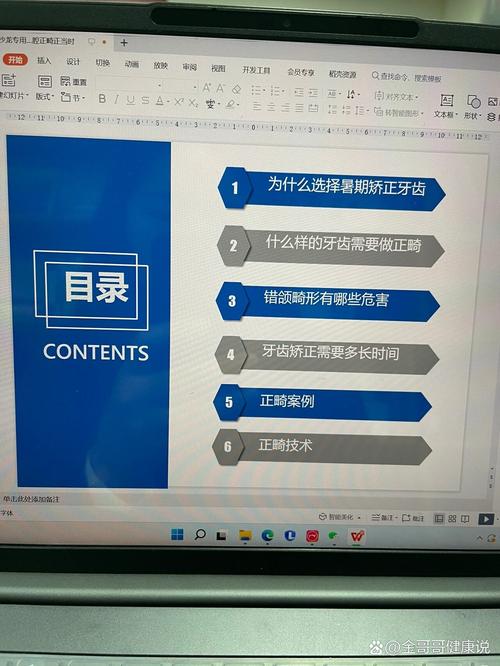Open the 审阅 review tab

click(x=189, y=67)
